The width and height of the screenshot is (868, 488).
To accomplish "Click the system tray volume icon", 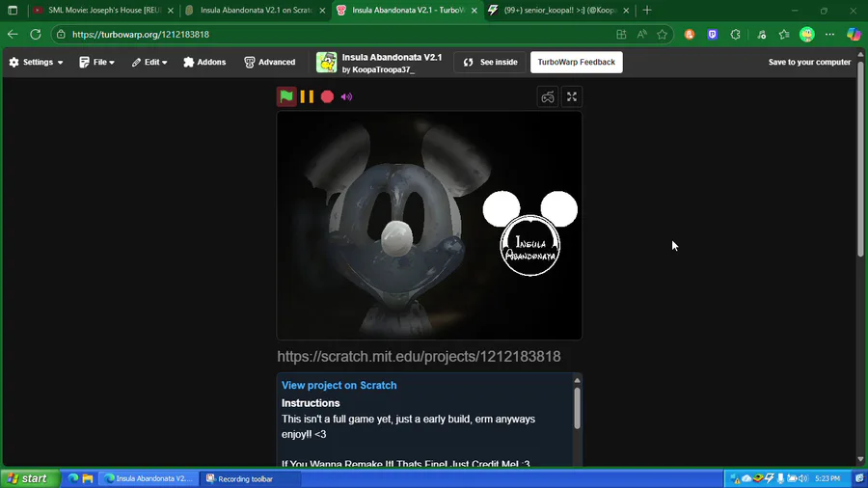I will [803, 478].
